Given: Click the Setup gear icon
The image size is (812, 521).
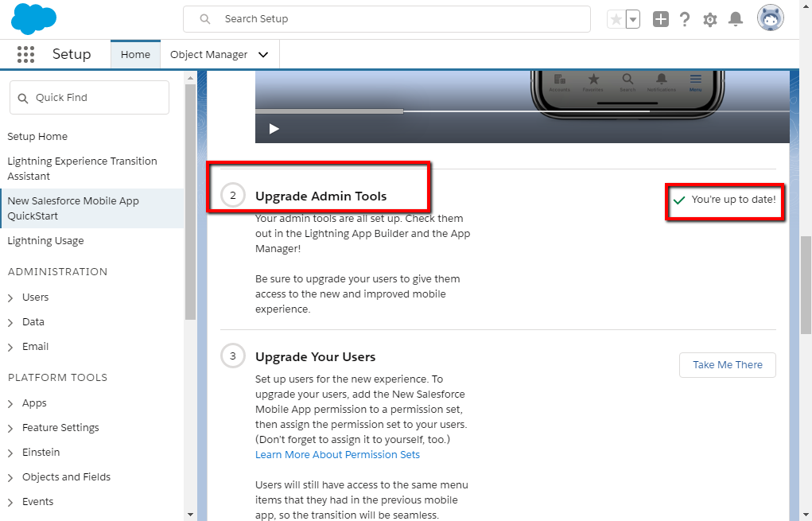Looking at the screenshot, I should click(710, 20).
